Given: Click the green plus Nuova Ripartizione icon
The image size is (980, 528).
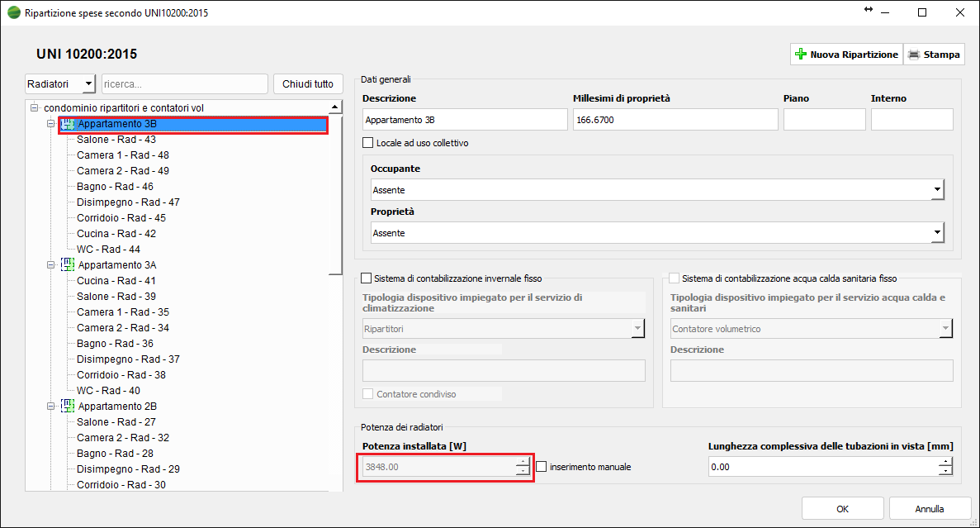Looking at the screenshot, I should click(x=800, y=55).
